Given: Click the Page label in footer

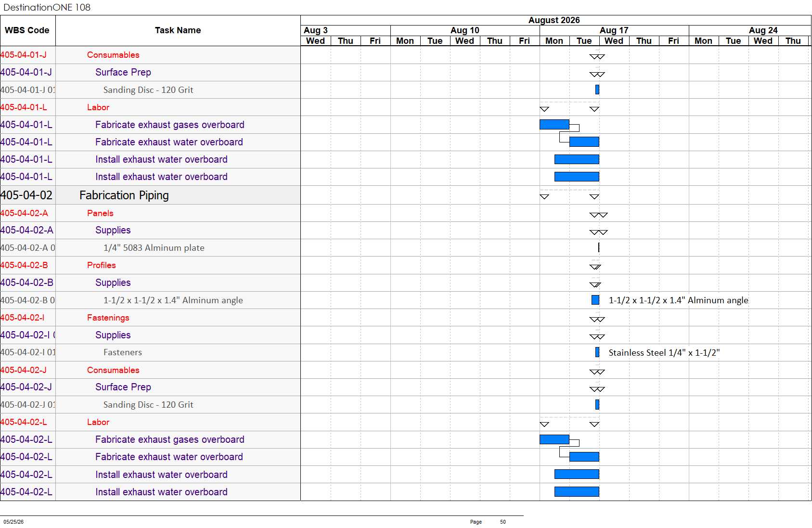Looking at the screenshot, I should pos(476,522).
